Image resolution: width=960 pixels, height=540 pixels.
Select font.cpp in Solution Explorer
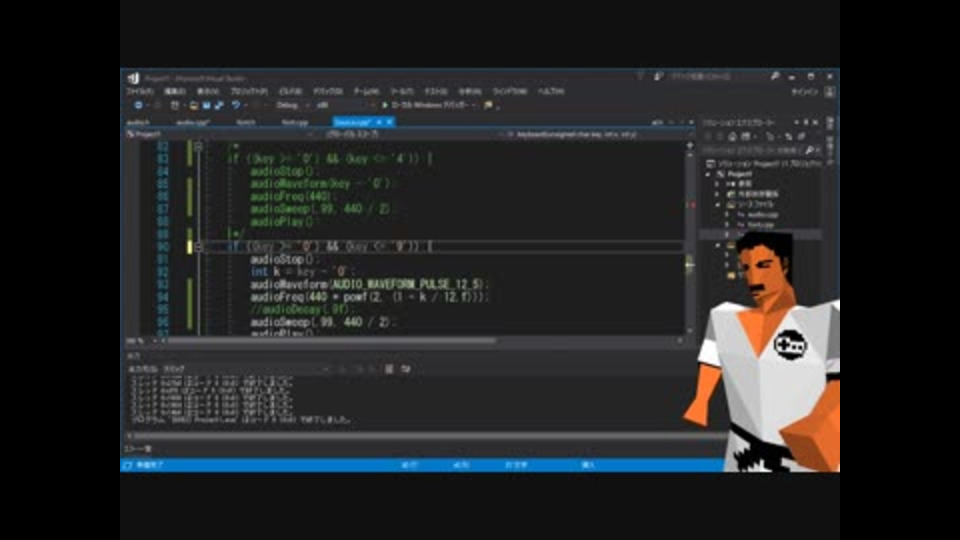click(760, 225)
